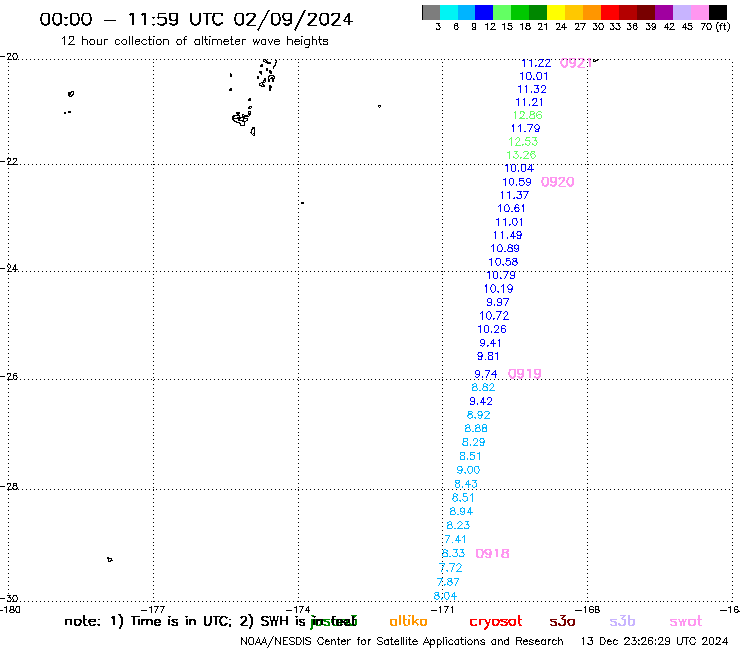Click the light blue value 8.82
This screenshot has width=740, height=650.
(x=483, y=388)
